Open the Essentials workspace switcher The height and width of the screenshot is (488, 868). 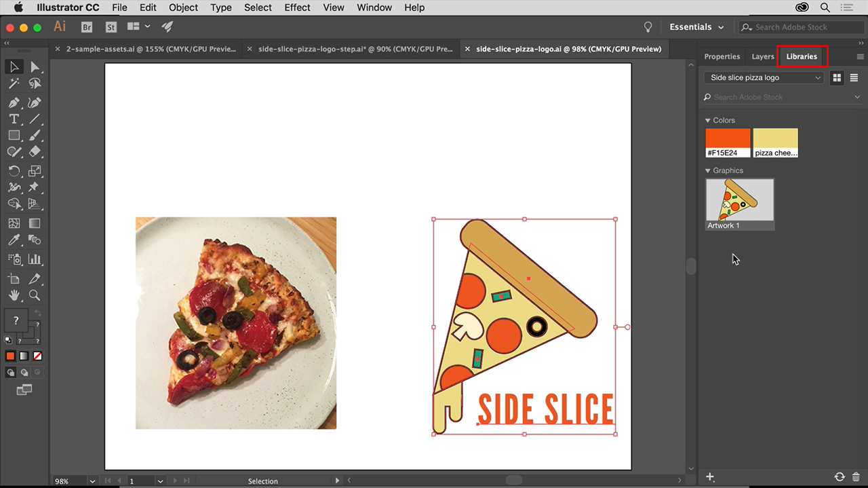point(696,27)
